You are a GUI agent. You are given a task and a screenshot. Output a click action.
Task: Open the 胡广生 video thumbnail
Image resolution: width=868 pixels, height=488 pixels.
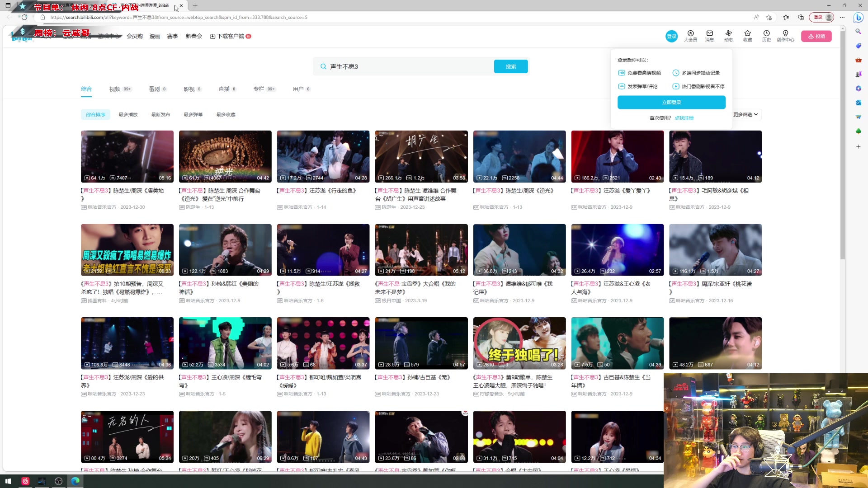point(421,156)
